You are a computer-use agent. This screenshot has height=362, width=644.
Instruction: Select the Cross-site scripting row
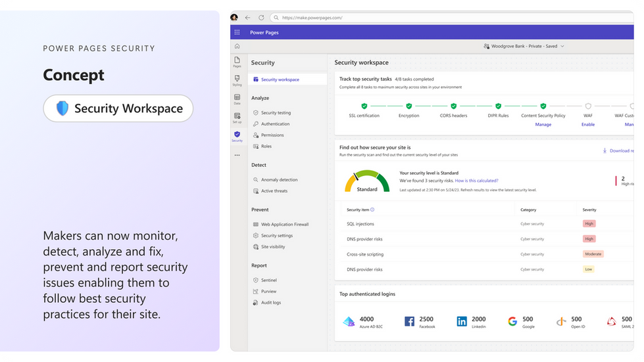click(x=487, y=254)
